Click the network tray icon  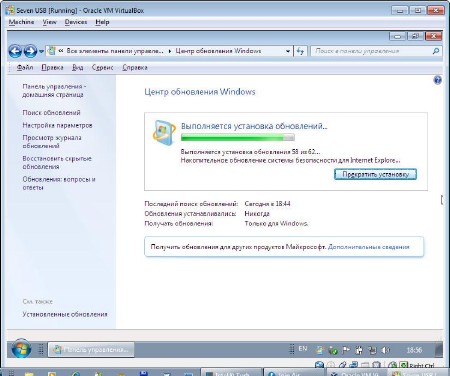[x=372, y=350]
